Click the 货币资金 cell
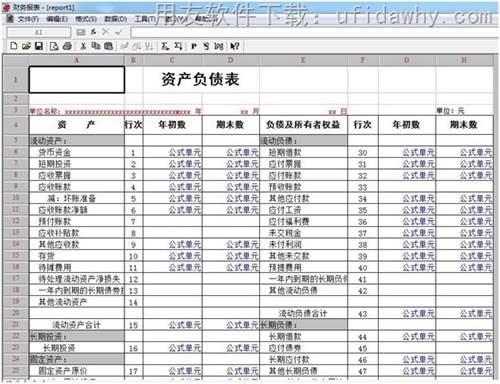 click(77, 152)
